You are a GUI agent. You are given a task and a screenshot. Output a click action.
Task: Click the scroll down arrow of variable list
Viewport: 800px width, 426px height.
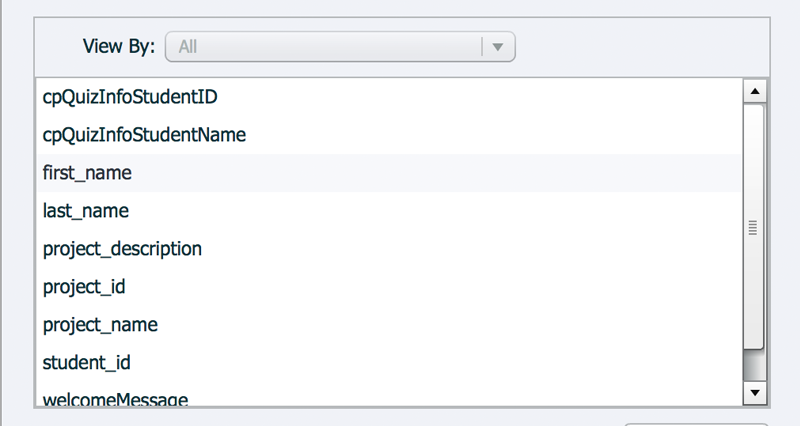pyautogui.click(x=755, y=392)
